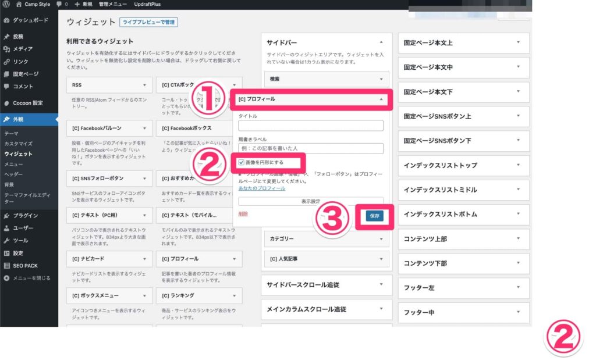Expand the 固定ページ本文上 area
This screenshot has height=364, width=596.
tap(518, 42)
